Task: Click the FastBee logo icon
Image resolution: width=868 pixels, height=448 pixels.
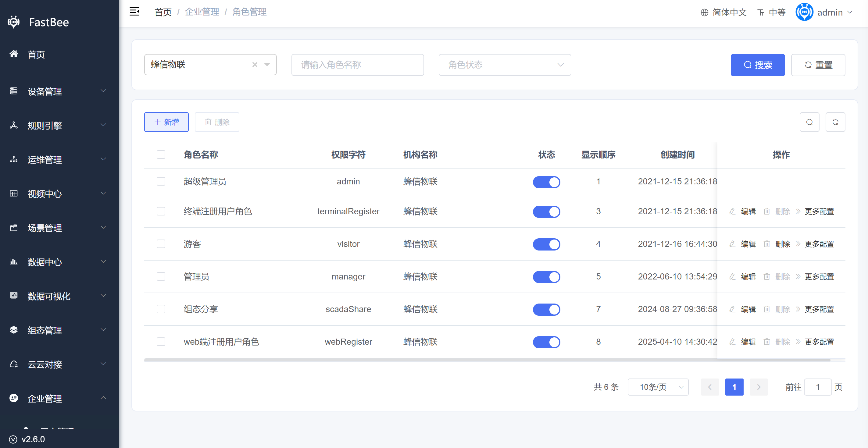Action: [x=13, y=22]
